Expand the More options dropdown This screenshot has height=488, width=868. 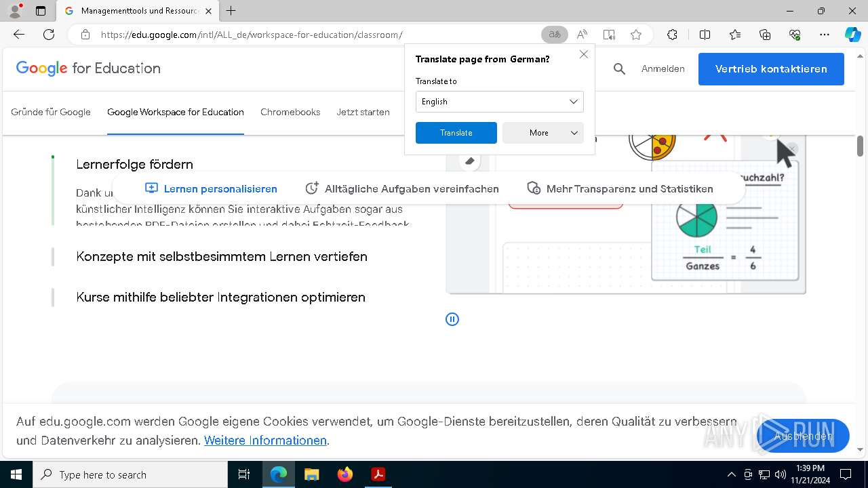pos(542,133)
